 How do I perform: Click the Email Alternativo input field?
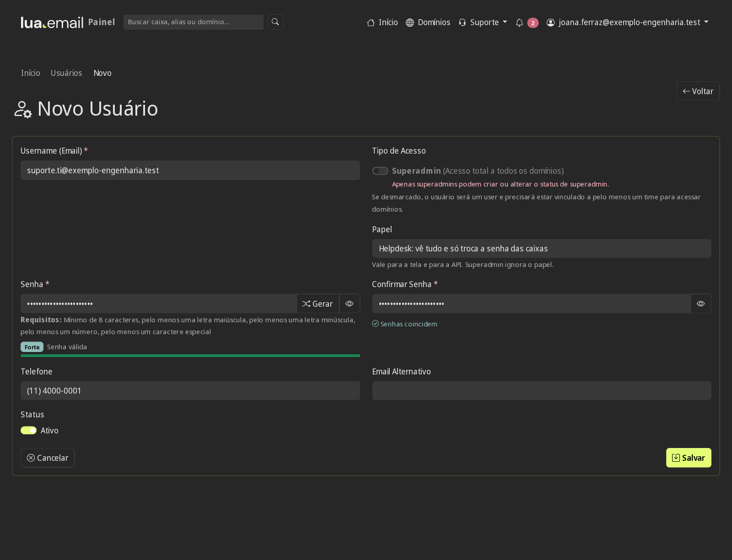(x=542, y=390)
